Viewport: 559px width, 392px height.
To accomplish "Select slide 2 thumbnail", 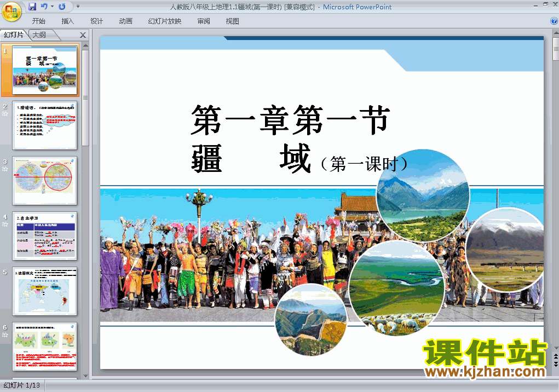I will point(44,125).
